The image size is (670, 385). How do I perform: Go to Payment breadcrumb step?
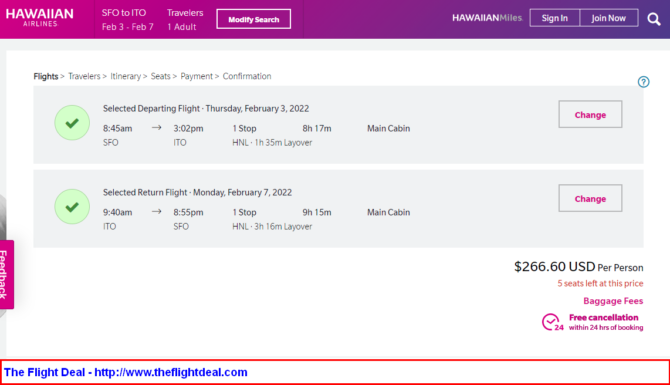click(x=196, y=76)
